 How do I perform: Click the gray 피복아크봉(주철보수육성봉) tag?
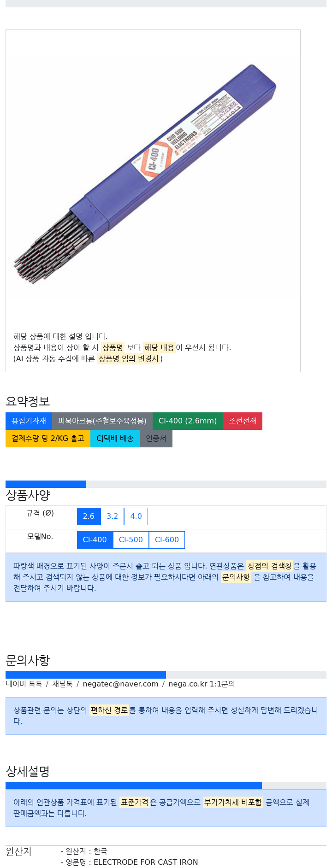pyautogui.click(x=102, y=421)
